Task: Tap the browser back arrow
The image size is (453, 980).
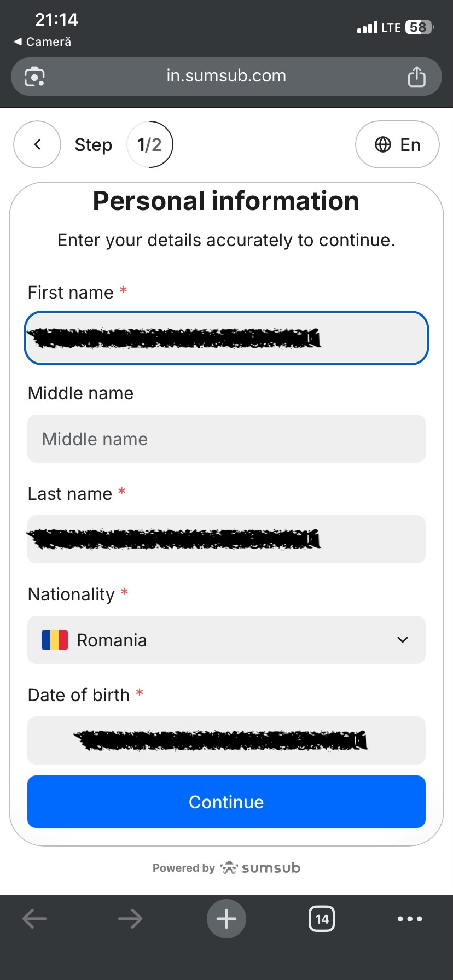Action: pos(34,919)
